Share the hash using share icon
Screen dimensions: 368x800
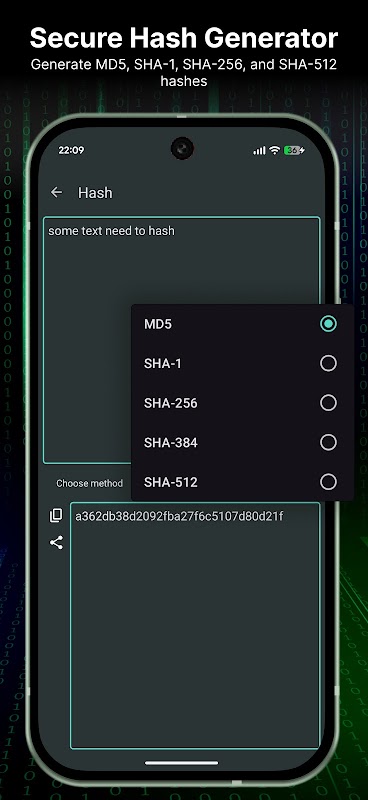56,542
